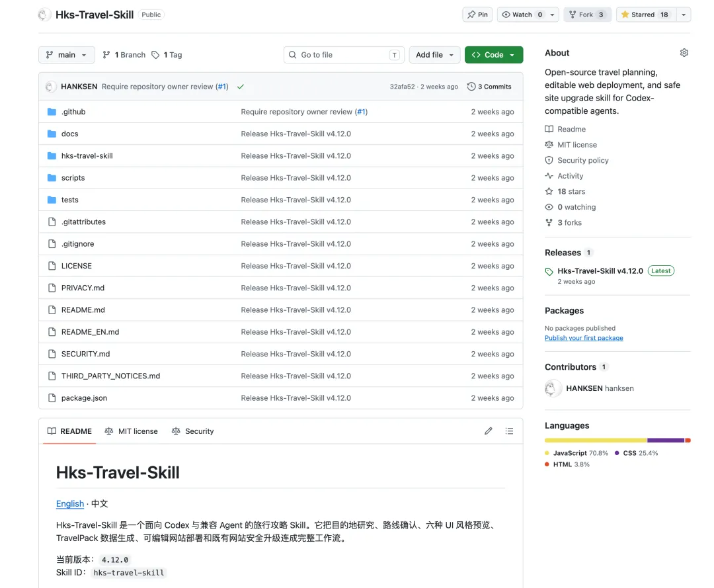The width and height of the screenshot is (714, 588).
Task: Open the Add file dropdown
Action: pos(434,55)
